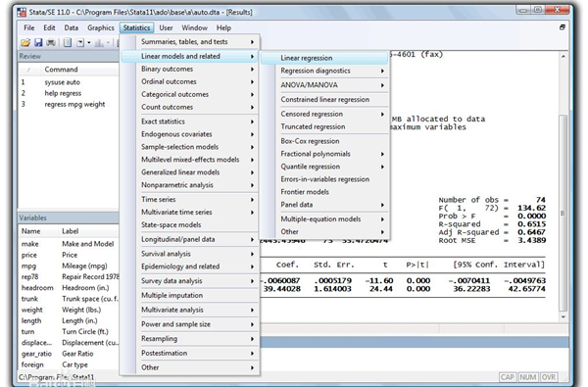
Task: Click the Viewer window icon in toolbar
Action: (x=80, y=43)
